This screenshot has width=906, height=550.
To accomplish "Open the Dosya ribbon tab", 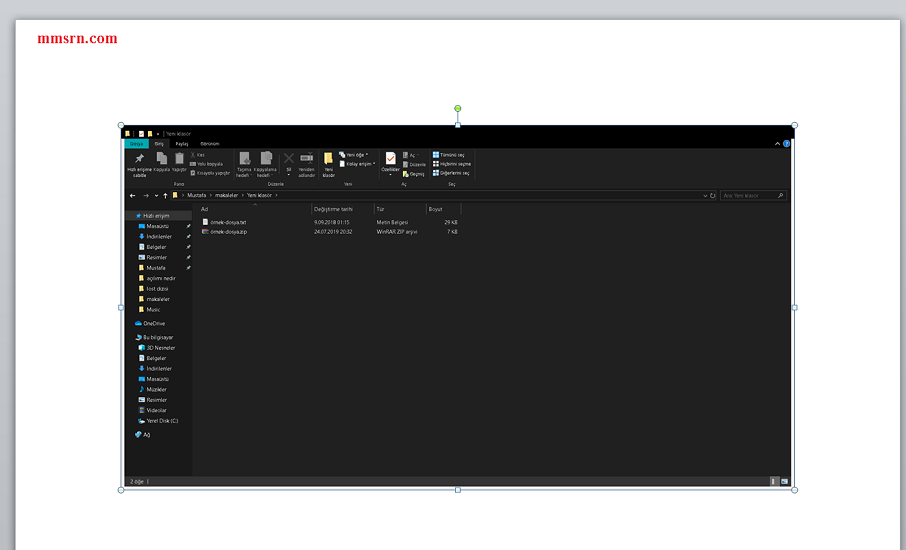I will [x=136, y=144].
